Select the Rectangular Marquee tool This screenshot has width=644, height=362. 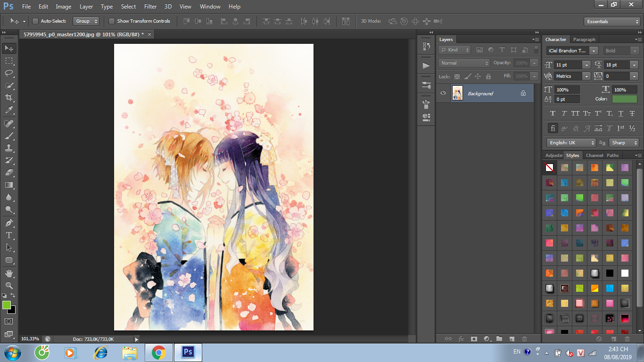click(x=9, y=61)
